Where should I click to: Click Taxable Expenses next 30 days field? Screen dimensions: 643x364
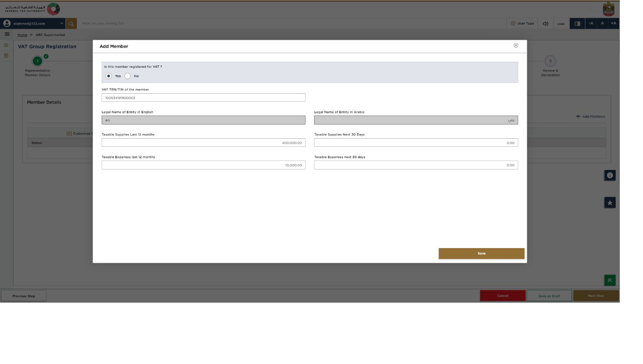[x=416, y=165]
